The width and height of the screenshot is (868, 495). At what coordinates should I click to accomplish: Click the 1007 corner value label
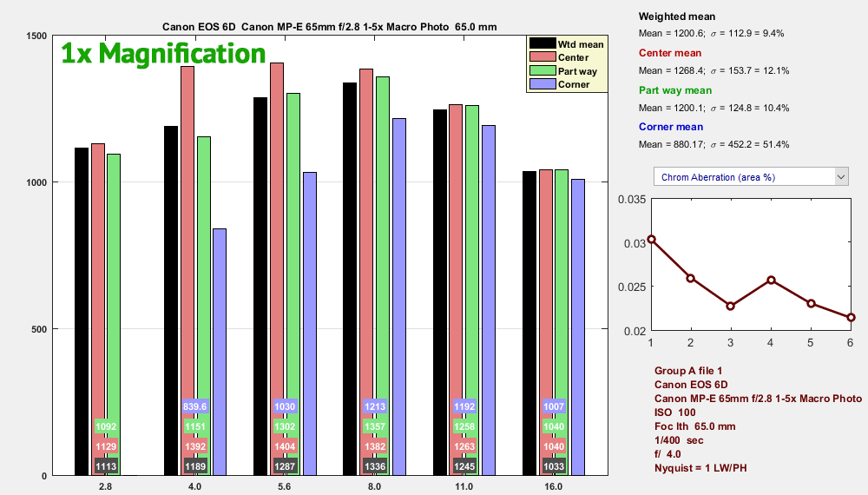click(554, 406)
